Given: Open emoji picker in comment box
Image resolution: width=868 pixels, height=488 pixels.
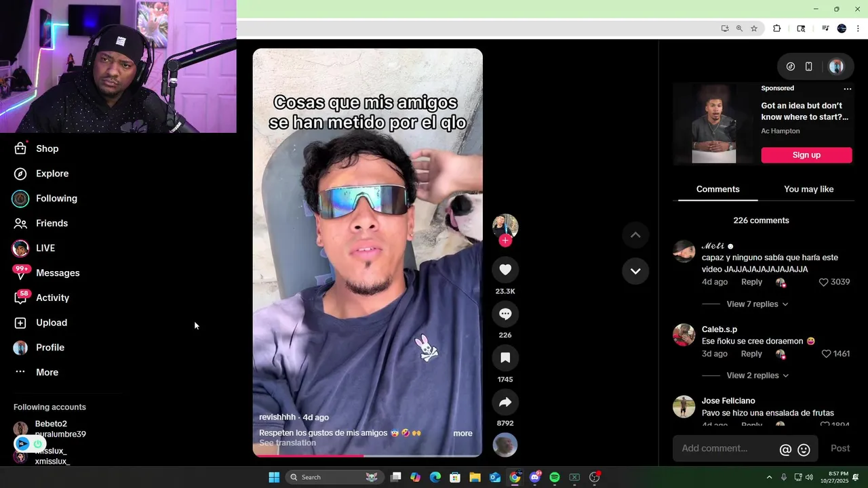Looking at the screenshot, I should (x=804, y=449).
